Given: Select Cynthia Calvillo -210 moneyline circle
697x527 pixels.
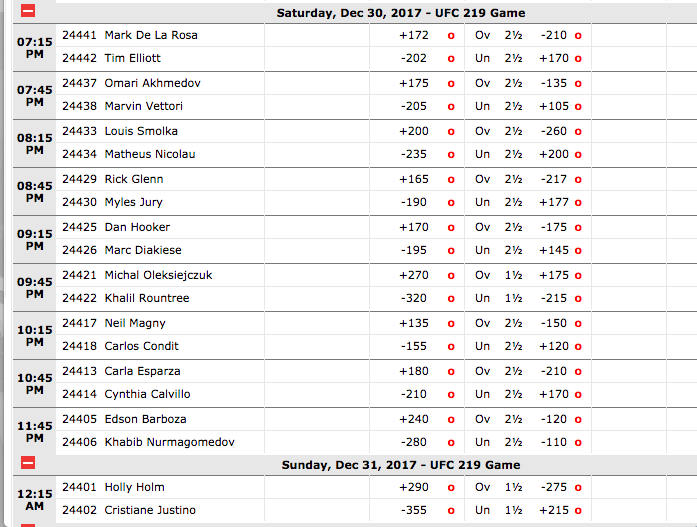Looking at the screenshot, I should 451,395.
